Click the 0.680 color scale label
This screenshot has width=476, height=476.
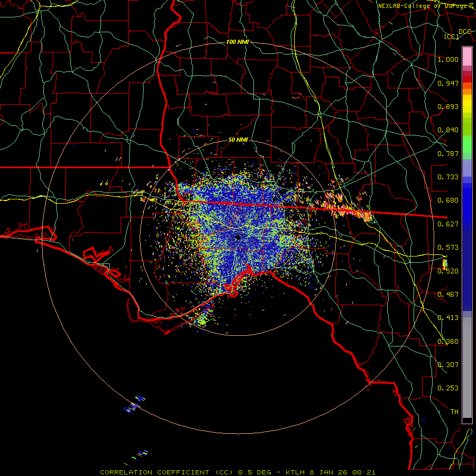click(x=448, y=200)
